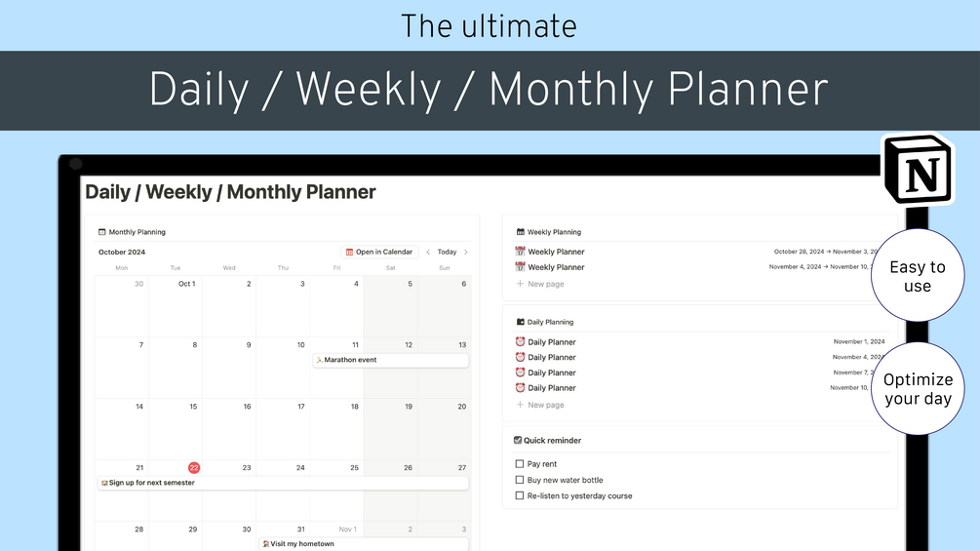Add New page under Daily Planning
The image size is (980, 551).
click(545, 405)
